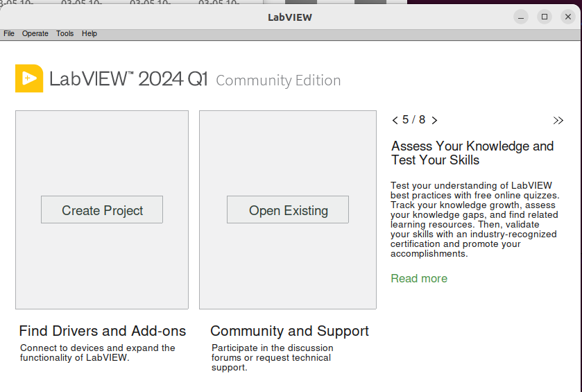
Task: Open the Operate menu
Action: point(35,33)
